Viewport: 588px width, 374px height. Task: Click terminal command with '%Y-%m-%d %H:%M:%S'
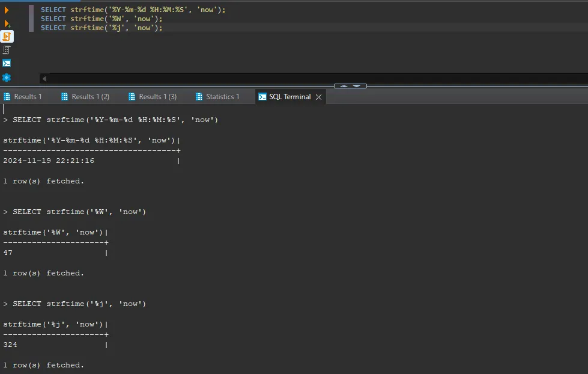pyautogui.click(x=115, y=120)
